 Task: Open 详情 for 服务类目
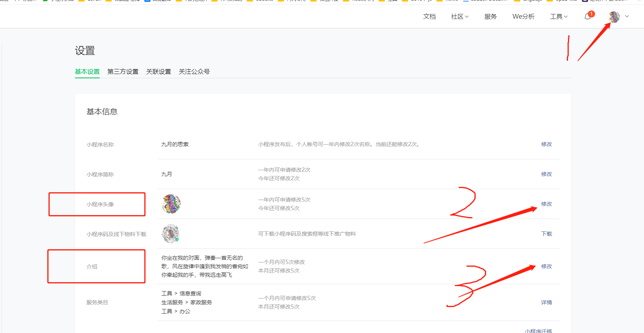(x=547, y=302)
